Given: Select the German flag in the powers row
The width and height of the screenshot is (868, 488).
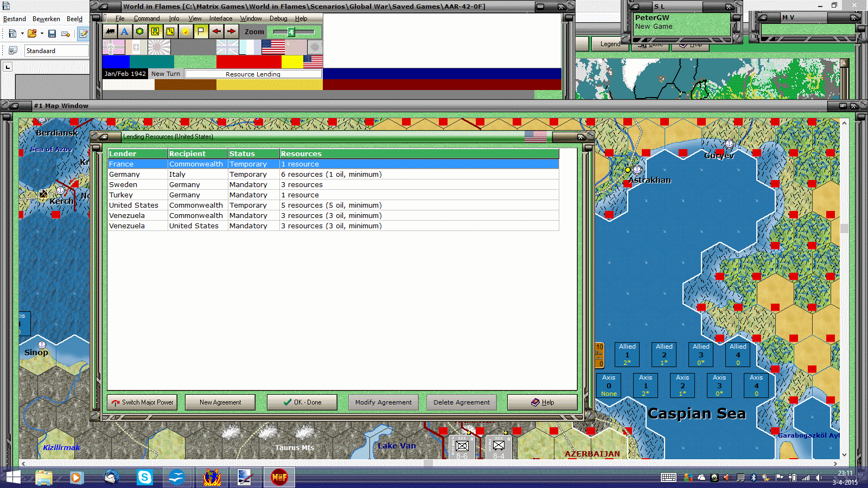Looking at the screenshot, I should click(113, 47).
